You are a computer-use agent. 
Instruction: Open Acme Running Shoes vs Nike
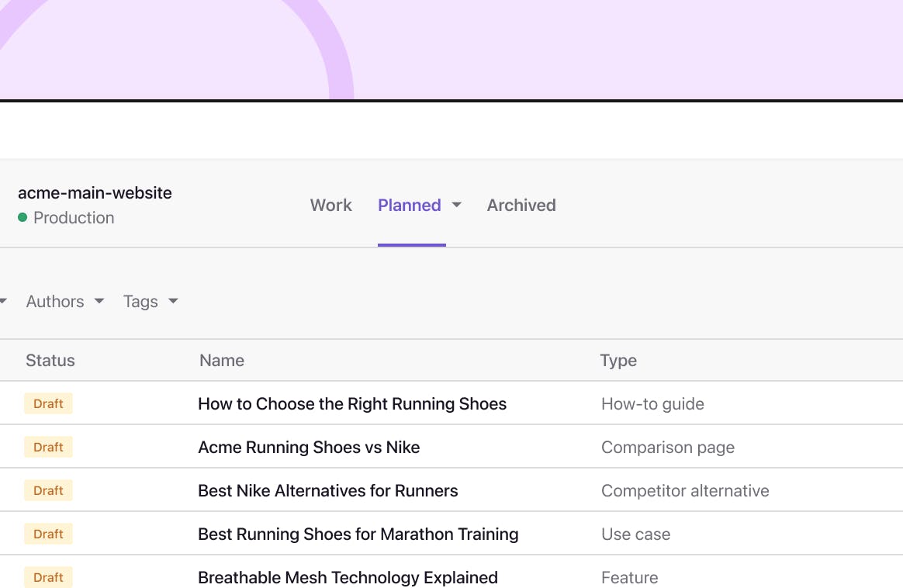tap(309, 447)
